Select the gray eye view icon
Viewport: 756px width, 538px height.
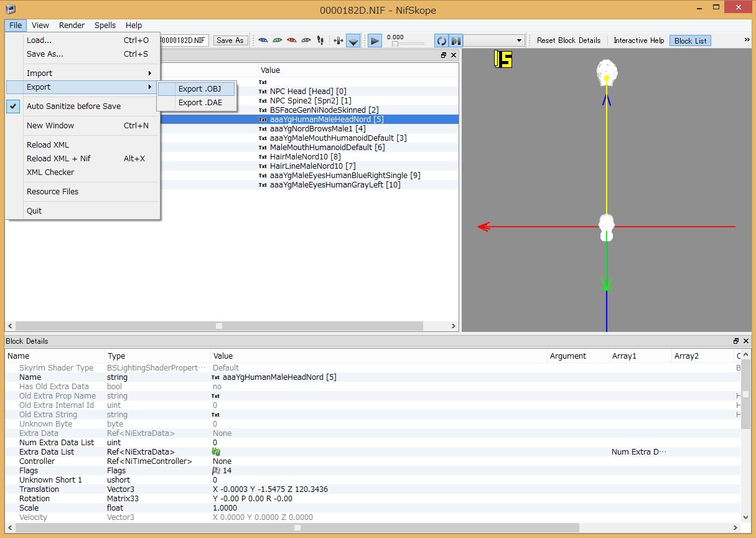(x=306, y=40)
